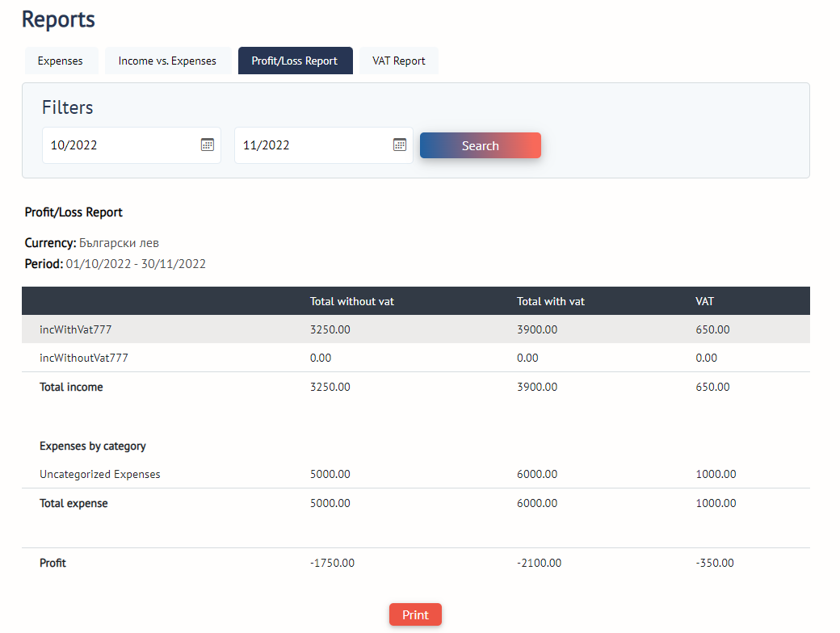This screenshot has height=633, width=840.
Task: Go to the VAT Report tab
Action: click(398, 61)
